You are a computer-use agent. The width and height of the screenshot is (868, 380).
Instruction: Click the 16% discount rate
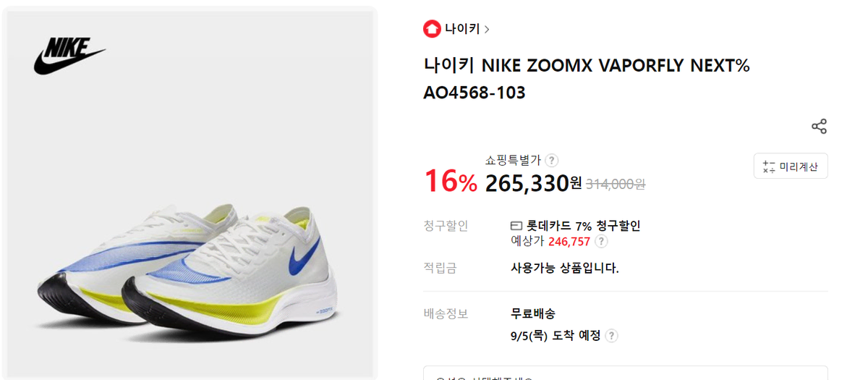point(451,181)
